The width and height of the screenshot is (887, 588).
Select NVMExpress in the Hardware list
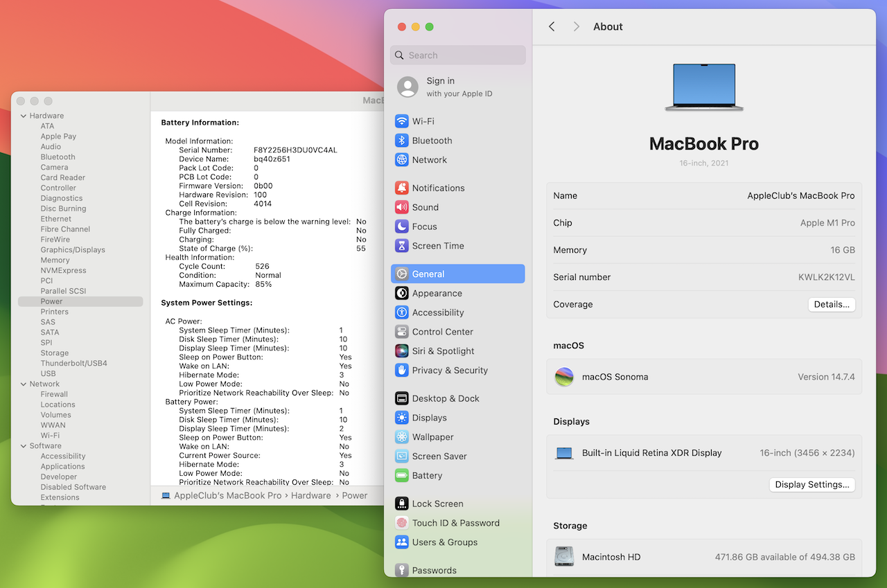tap(63, 270)
